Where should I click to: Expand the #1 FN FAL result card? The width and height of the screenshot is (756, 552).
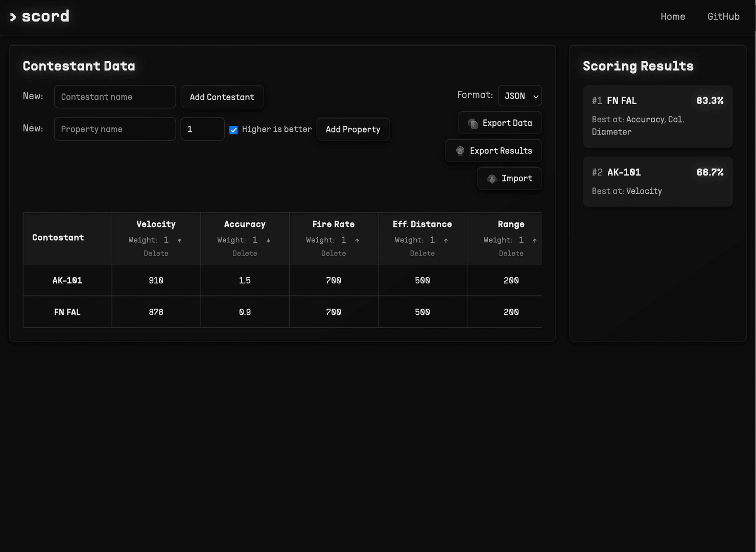pos(657,116)
